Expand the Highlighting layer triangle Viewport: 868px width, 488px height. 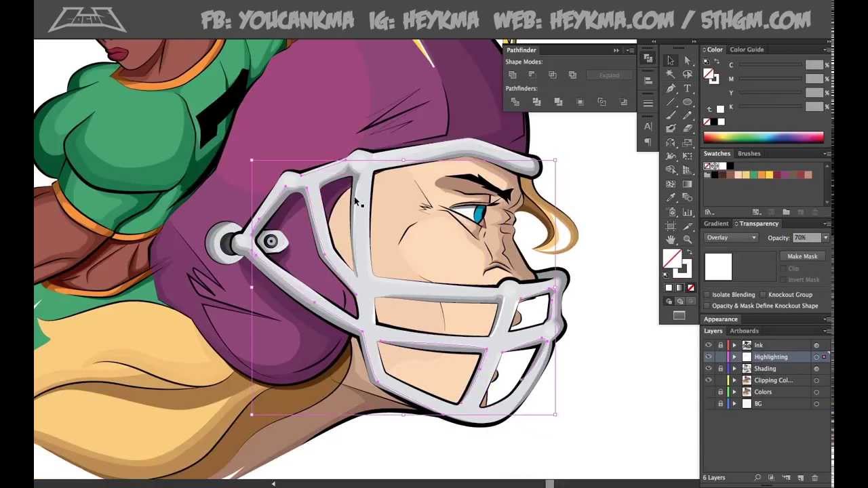pyautogui.click(x=734, y=357)
